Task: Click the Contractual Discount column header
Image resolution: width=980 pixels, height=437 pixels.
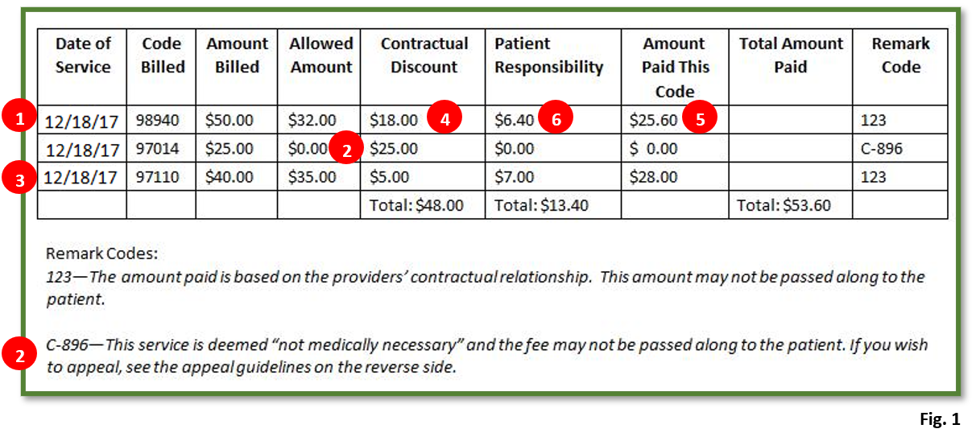Action: coord(424,56)
